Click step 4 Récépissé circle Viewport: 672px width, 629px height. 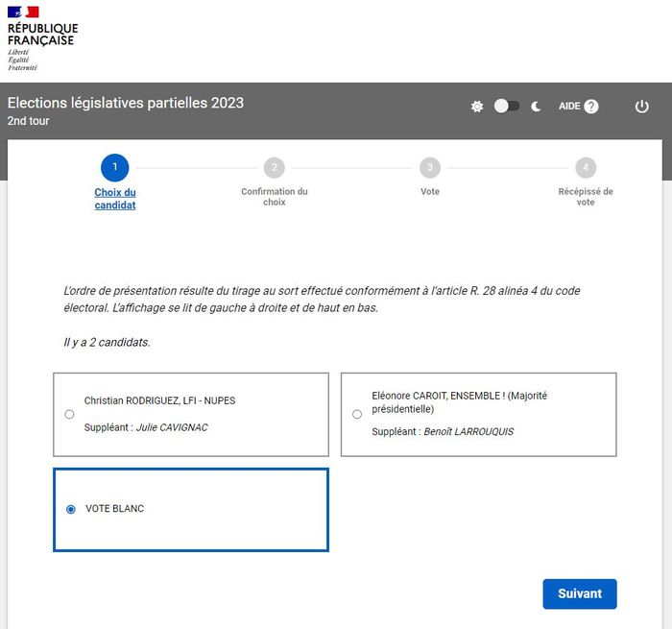pyautogui.click(x=586, y=167)
